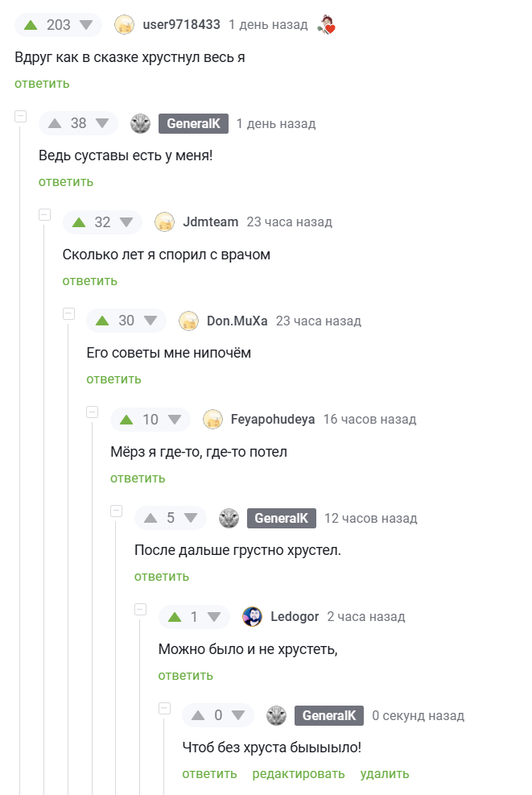The width and height of the screenshot is (532, 795).
Task: Reply to Don.MuXa's comment via ответить
Action: coord(113,379)
